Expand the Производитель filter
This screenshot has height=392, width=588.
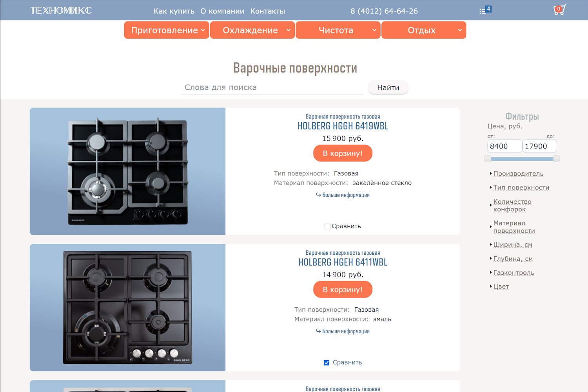(x=518, y=174)
